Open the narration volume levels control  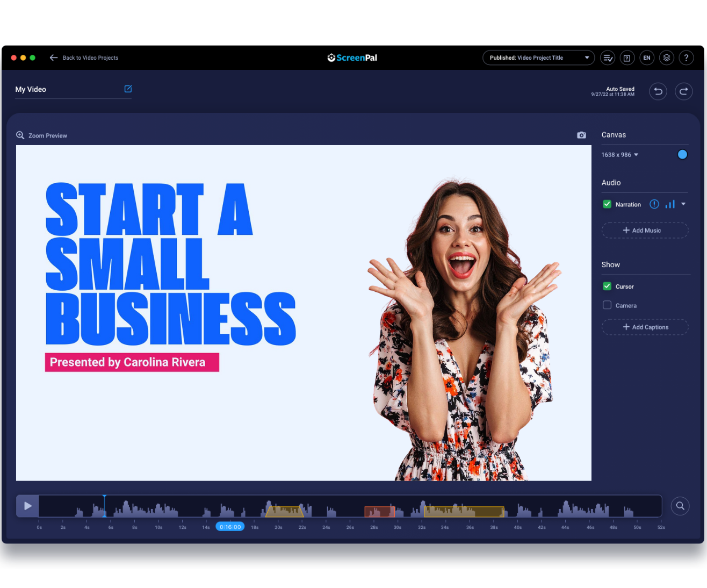click(669, 204)
